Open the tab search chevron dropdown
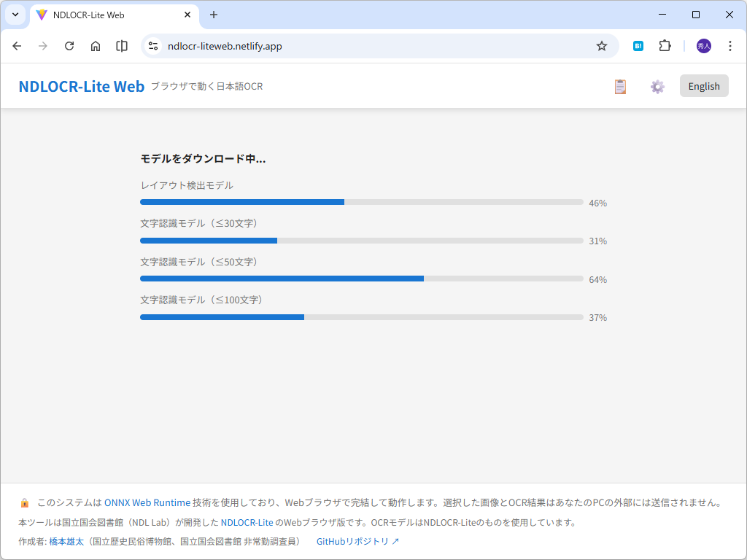747x560 pixels. tap(15, 15)
